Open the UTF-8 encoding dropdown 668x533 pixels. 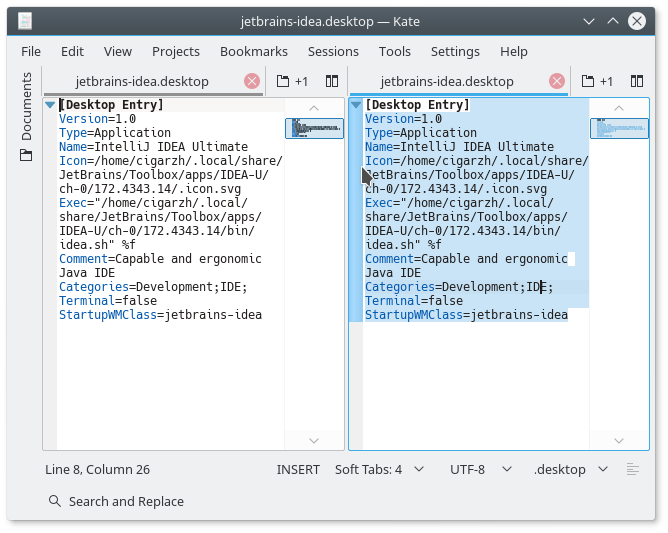pos(481,470)
